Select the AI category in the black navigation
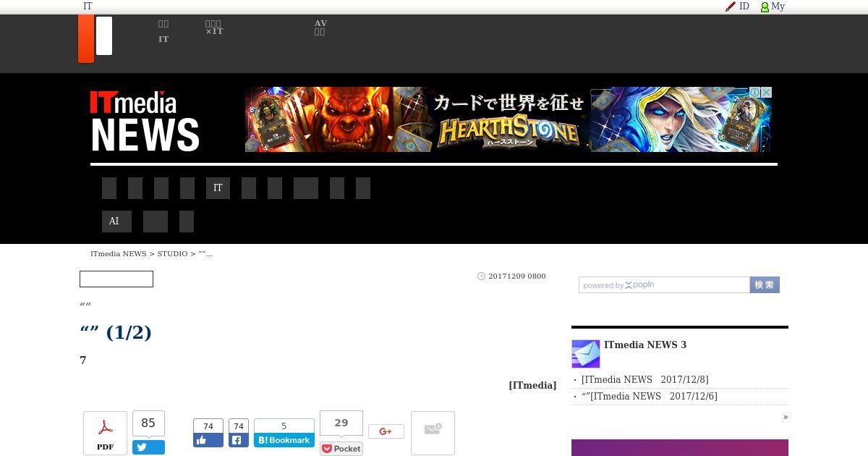Viewport: 868px width, 456px height. (x=116, y=221)
